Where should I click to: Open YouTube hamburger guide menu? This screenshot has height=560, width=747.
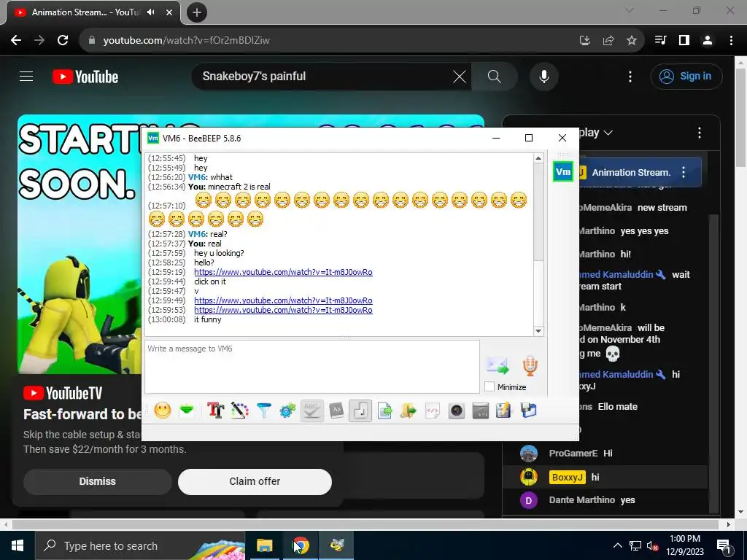[x=26, y=76]
